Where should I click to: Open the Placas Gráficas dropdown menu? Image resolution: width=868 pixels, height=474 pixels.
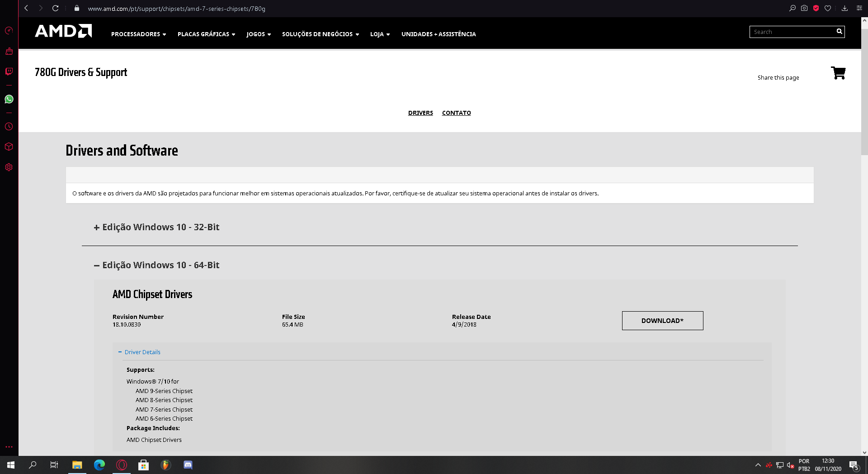206,34
